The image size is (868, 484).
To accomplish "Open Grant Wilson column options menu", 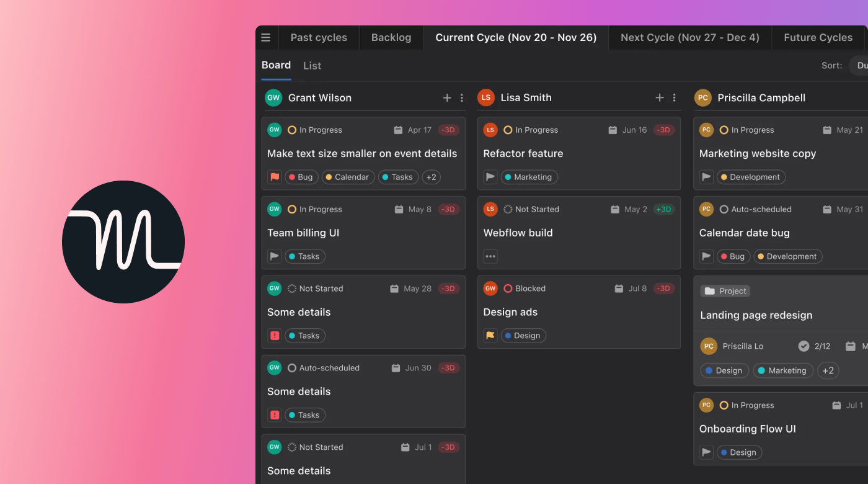I will tap(462, 97).
